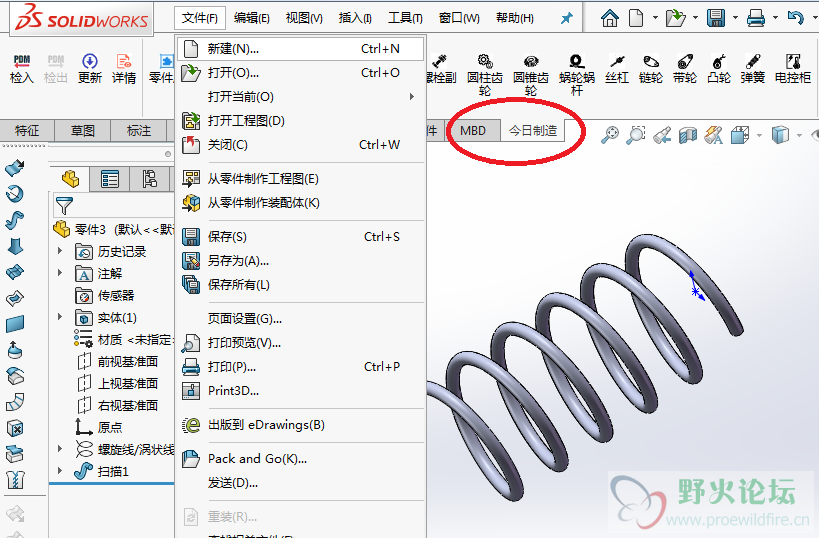The height and width of the screenshot is (538, 819).
Task: Open the 编辑(E) menu
Action: (251, 18)
